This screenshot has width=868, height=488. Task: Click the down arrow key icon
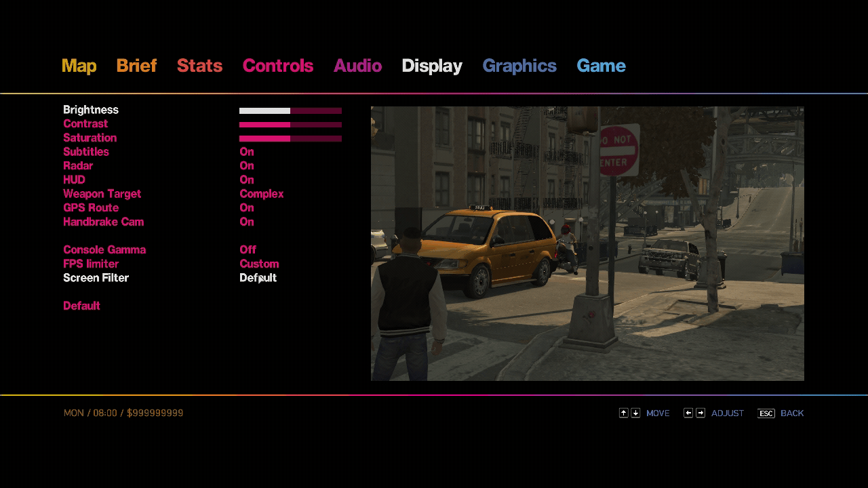click(635, 413)
